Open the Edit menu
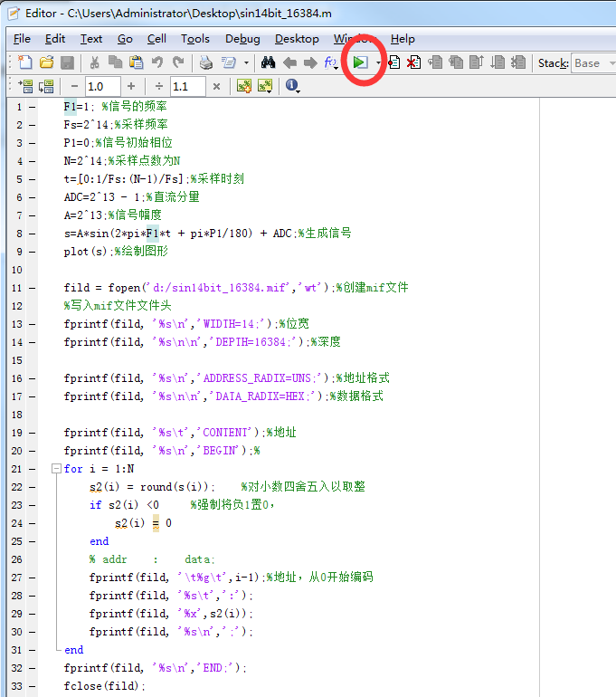Screen dimensions: 616x697 tap(55, 39)
